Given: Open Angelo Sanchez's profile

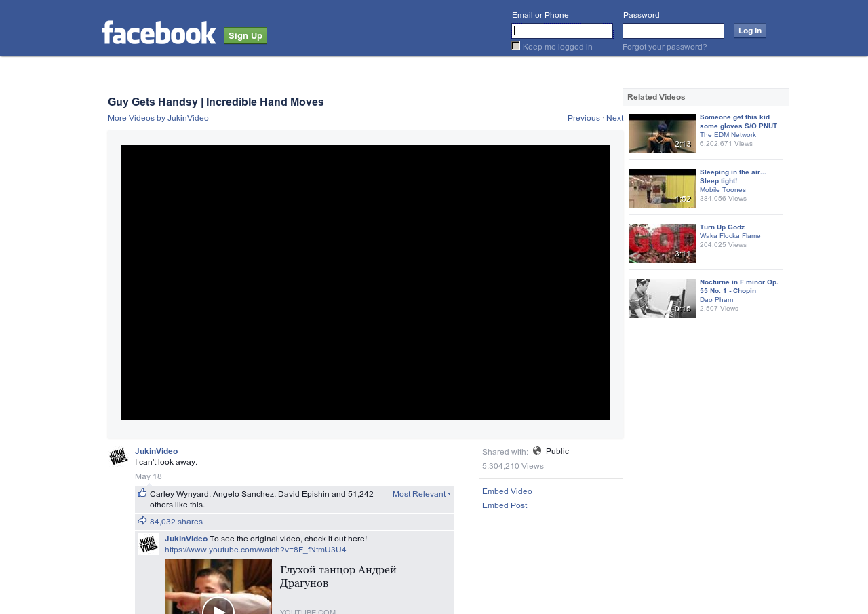Looking at the screenshot, I should 243,494.
